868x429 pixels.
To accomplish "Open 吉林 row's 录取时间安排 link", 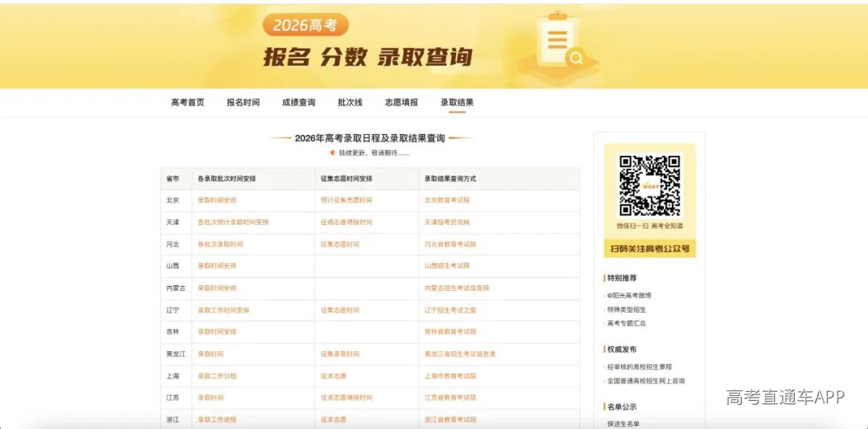I will click(217, 332).
